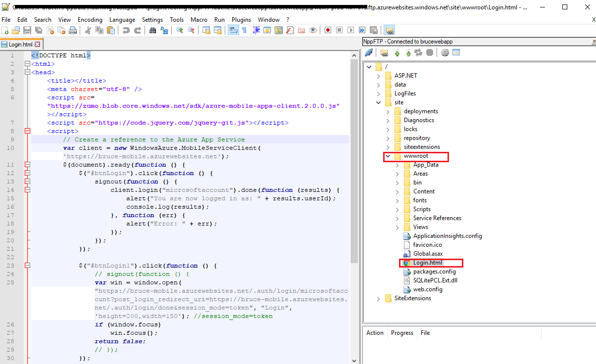Viewport: 596px width, 364px height.
Task: Open the Plugins menu
Action: click(241, 20)
